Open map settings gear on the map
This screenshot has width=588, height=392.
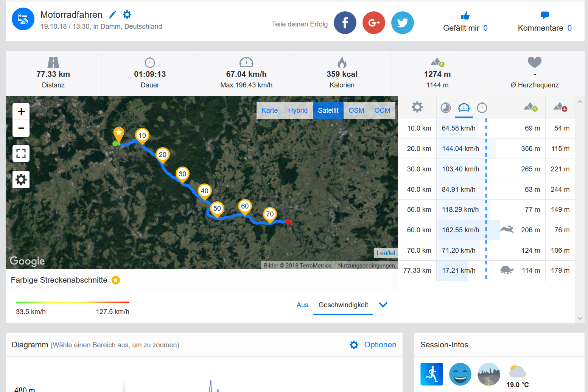coord(21,179)
